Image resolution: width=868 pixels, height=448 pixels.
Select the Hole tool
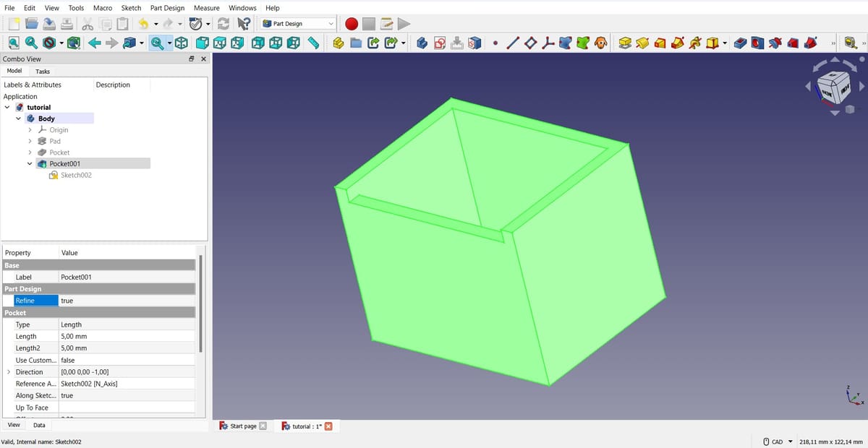click(x=757, y=43)
